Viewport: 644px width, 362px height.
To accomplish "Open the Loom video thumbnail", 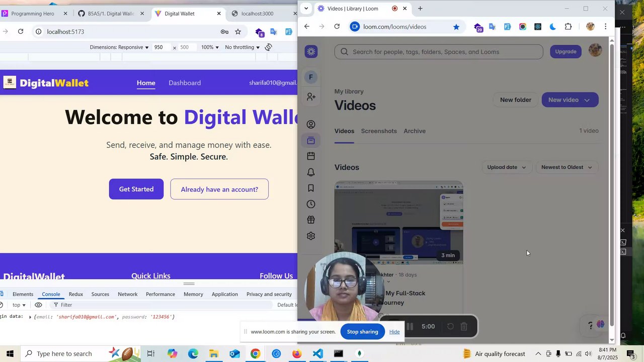I will point(399,223).
